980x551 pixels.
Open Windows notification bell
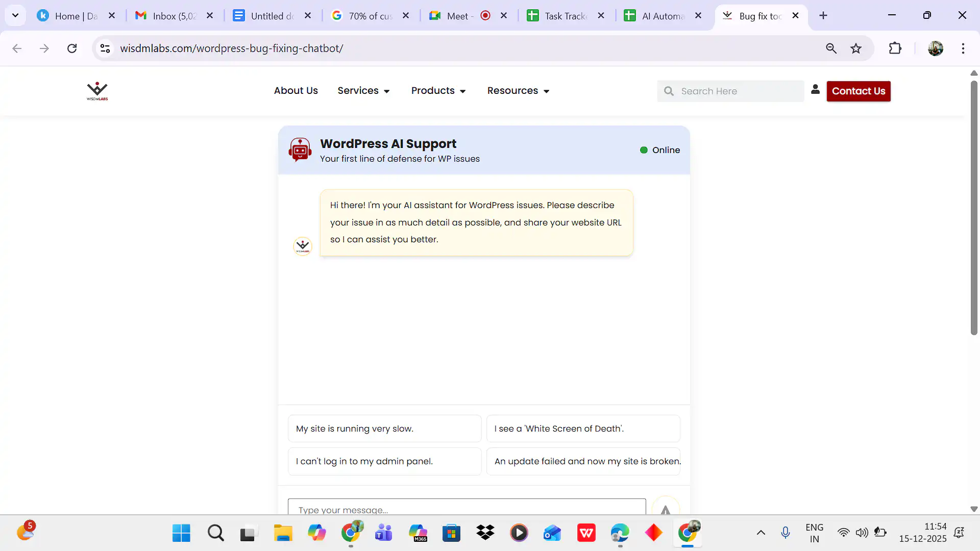959,533
